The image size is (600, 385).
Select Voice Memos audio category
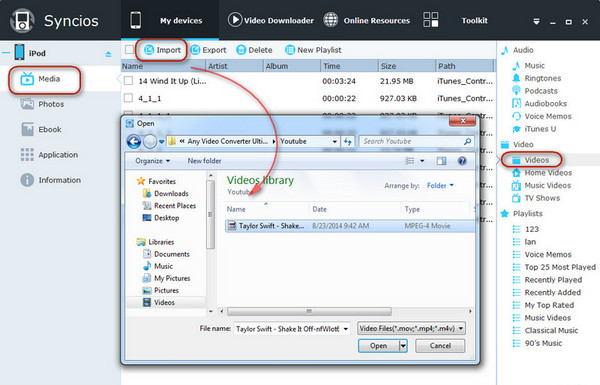541,116
